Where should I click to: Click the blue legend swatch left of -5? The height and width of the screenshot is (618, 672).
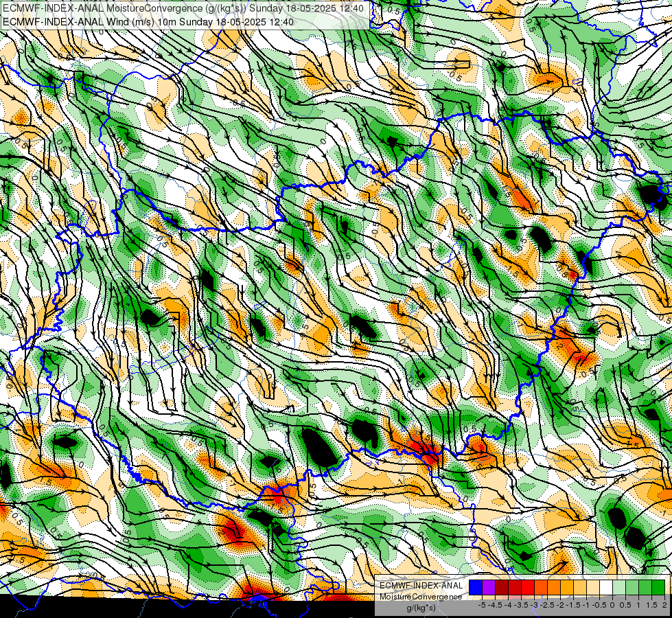[x=476, y=587]
